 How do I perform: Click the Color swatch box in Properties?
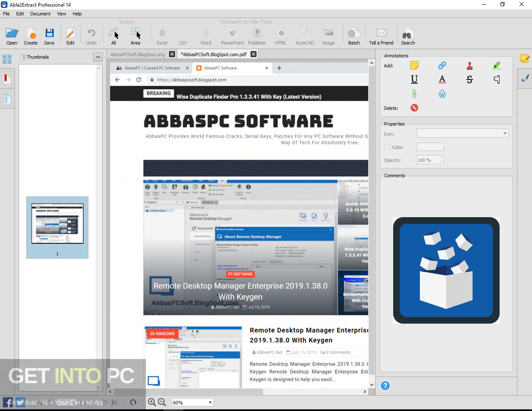click(x=430, y=147)
